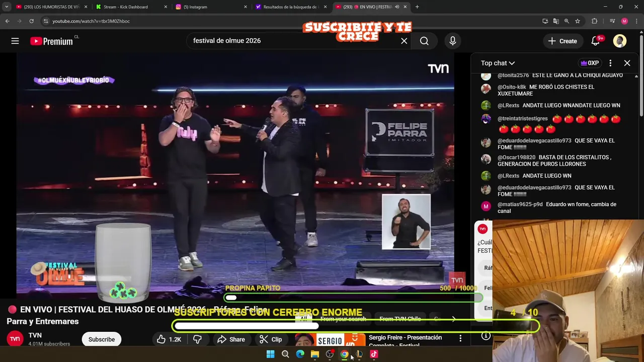
Task: Install app icon in address bar
Action: coord(545,21)
